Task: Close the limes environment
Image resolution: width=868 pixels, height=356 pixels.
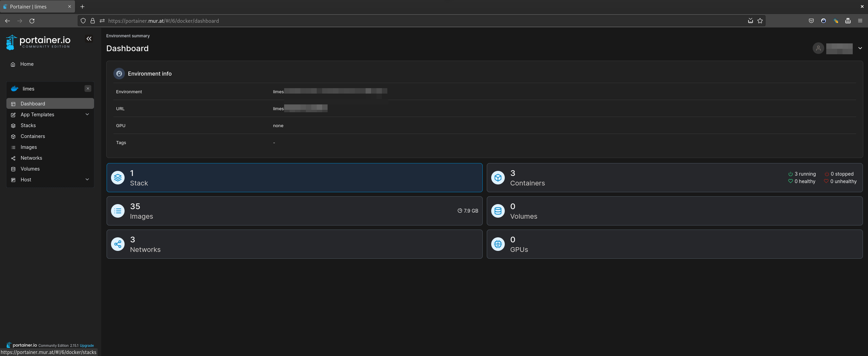Action: (88, 88)
